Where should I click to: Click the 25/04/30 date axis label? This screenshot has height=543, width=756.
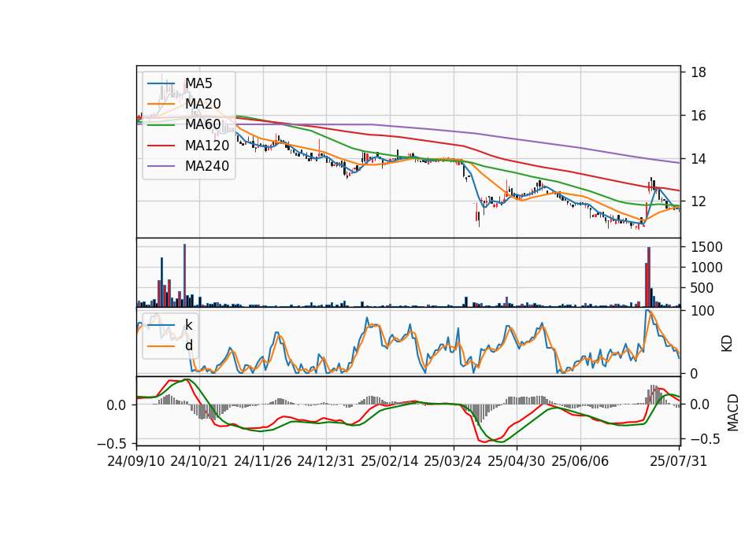(x=517, y=461)
